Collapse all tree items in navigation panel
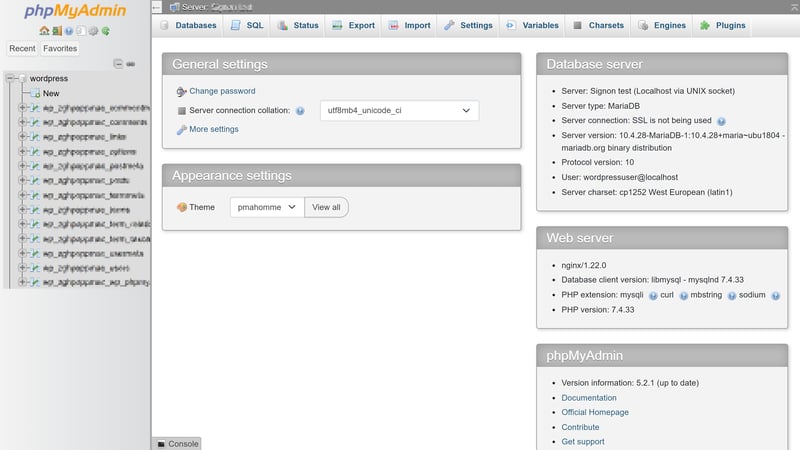This screenshot has height=450, width=800. pos(118,64)
